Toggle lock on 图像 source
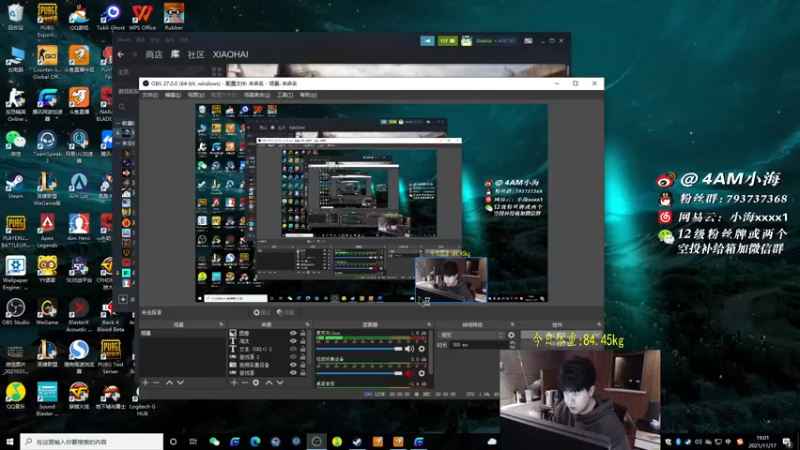 coord(303,333)
